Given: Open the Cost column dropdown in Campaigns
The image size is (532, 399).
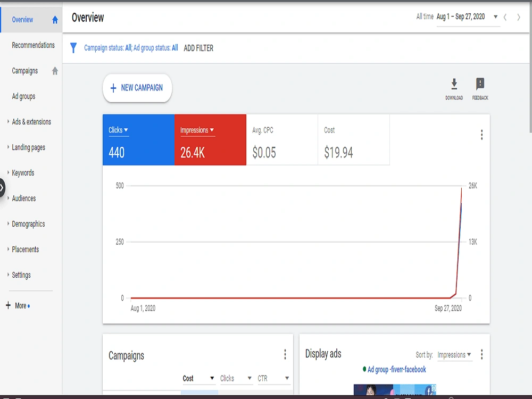Looking at the screenshot, I should click(x=198, y=378).
